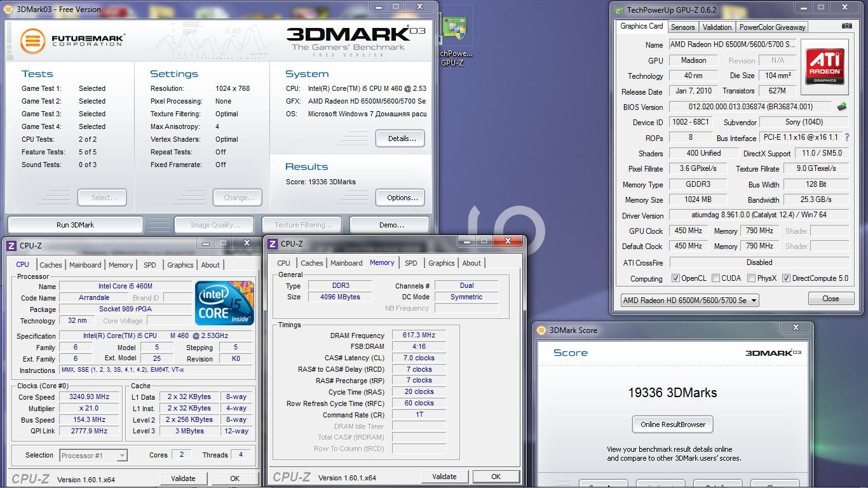
Task: Open SPD tab in the Memory CPU-Z window
Action: tap(411, 263)
